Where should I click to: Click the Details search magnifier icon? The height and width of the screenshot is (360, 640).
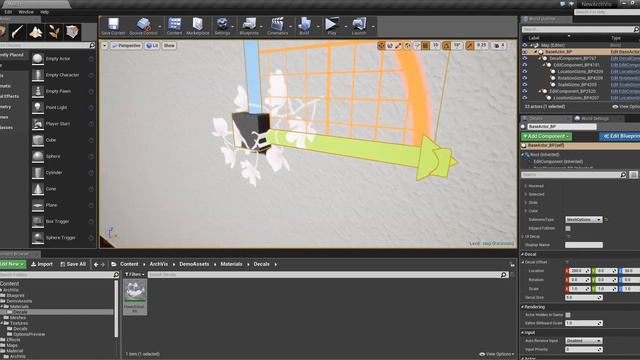click(623, 175)
